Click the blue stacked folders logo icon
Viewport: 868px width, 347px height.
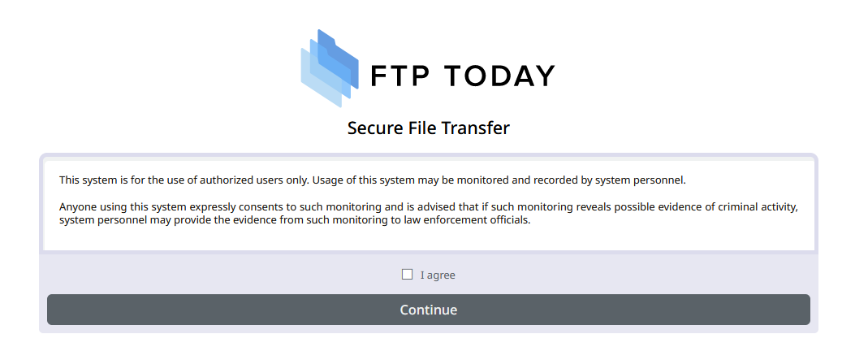[x=330, y=68]
